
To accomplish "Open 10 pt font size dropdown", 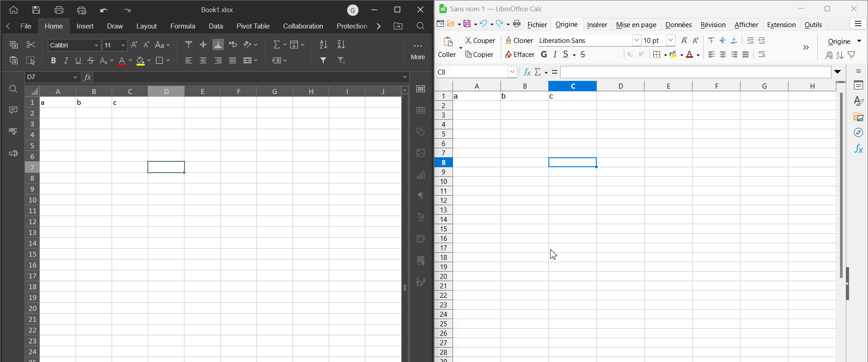I will (671, 40).
